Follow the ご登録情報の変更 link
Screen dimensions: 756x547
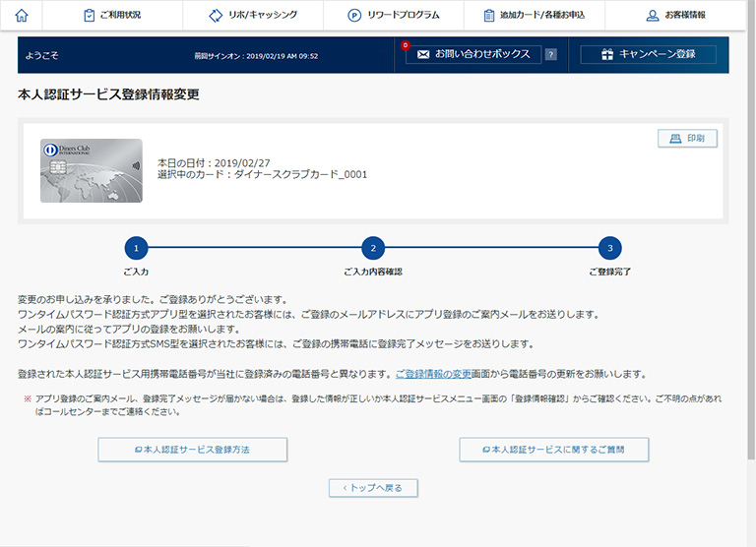(433, 374)
